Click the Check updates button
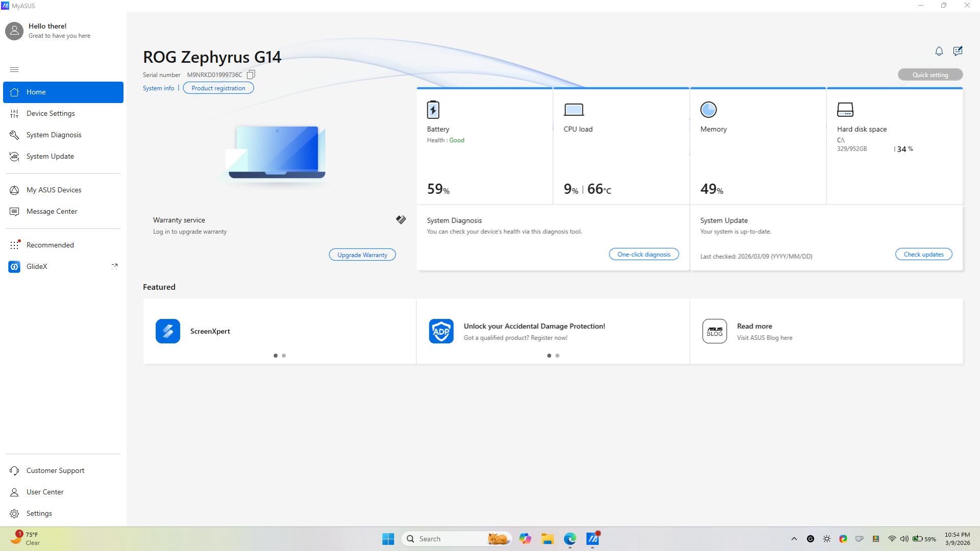980x551 pixels. coord(923,254)
